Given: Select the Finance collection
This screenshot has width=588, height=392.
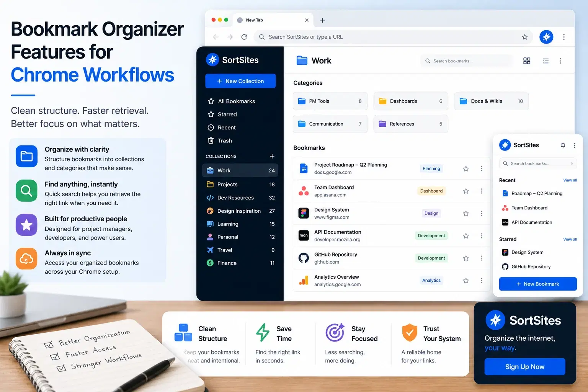Looking at the screenshot, I should point(240,263).
